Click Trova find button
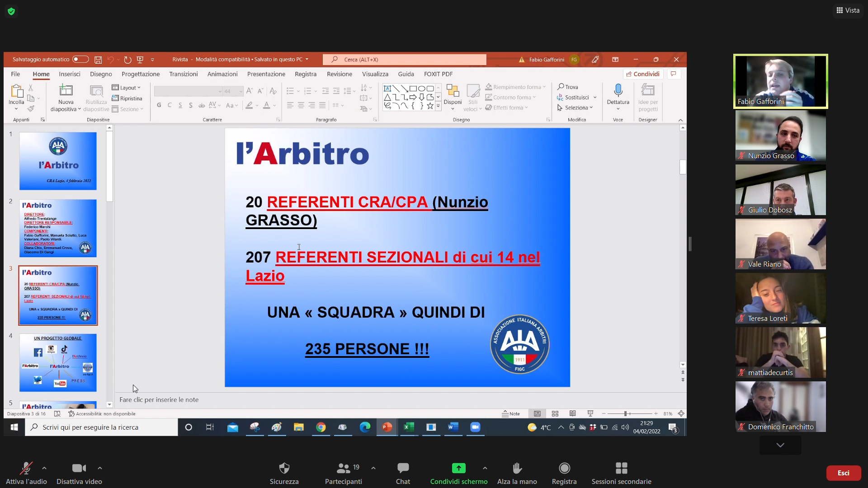Viewport: 868px width, 488px height. (x=568, y=87)
